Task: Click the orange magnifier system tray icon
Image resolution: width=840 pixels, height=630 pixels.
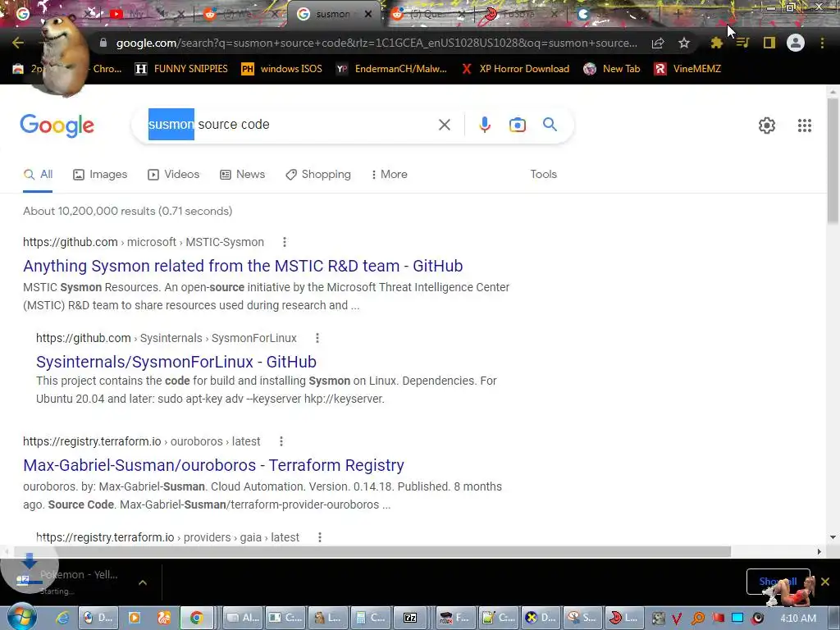Action: [x=697, y=619]
